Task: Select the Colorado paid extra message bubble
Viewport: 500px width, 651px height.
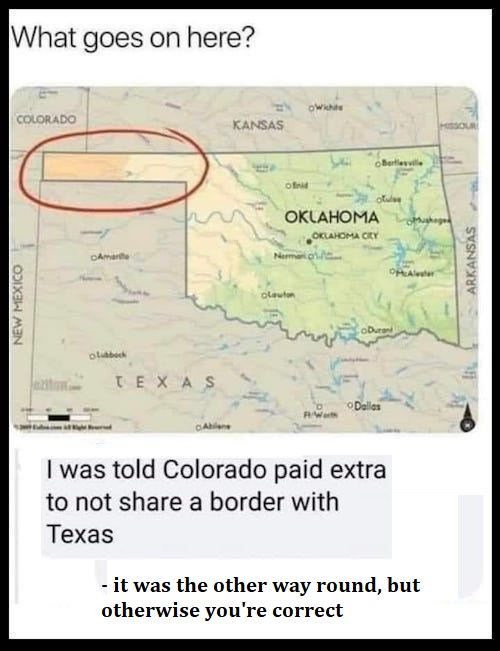Action: click(x=216, y=506)
